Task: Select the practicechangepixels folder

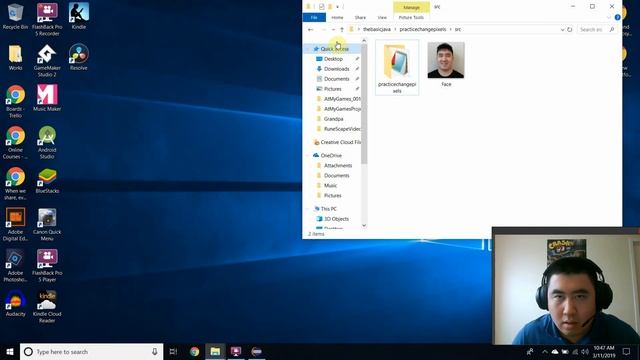Action: pyautogui.click(x=397, y=68)
